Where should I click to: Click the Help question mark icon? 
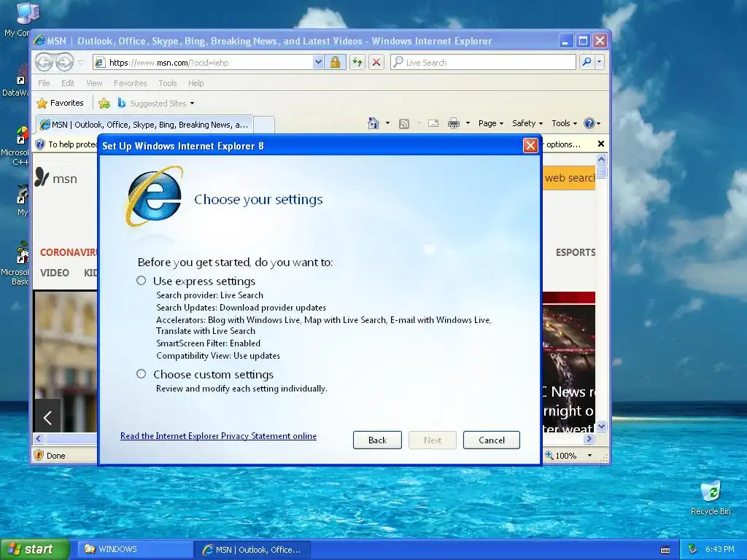coord(589,123)
